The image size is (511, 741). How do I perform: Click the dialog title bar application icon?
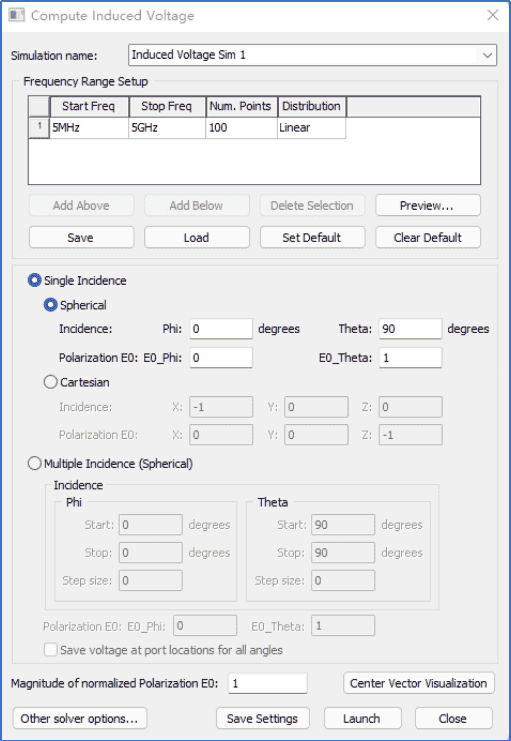tap(17, 15)
